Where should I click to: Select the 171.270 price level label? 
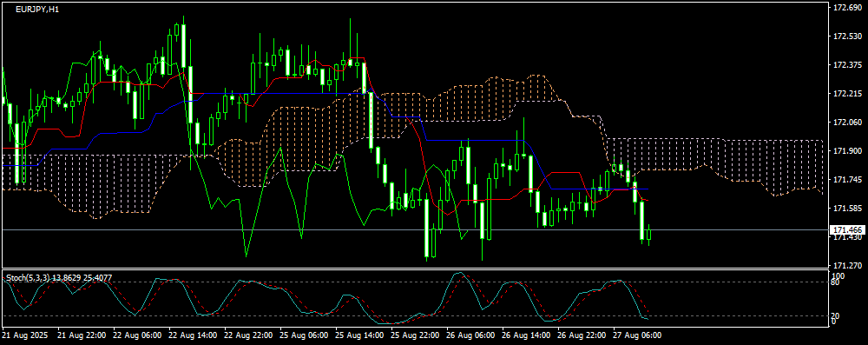pos(848,266)
